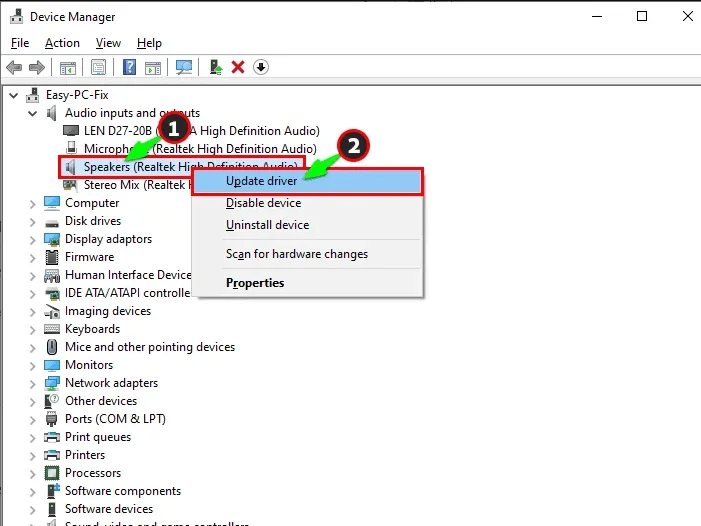Select the Other devices text label
The width and height of the screenshot is (701, 526).
click(x=101, y=401)
